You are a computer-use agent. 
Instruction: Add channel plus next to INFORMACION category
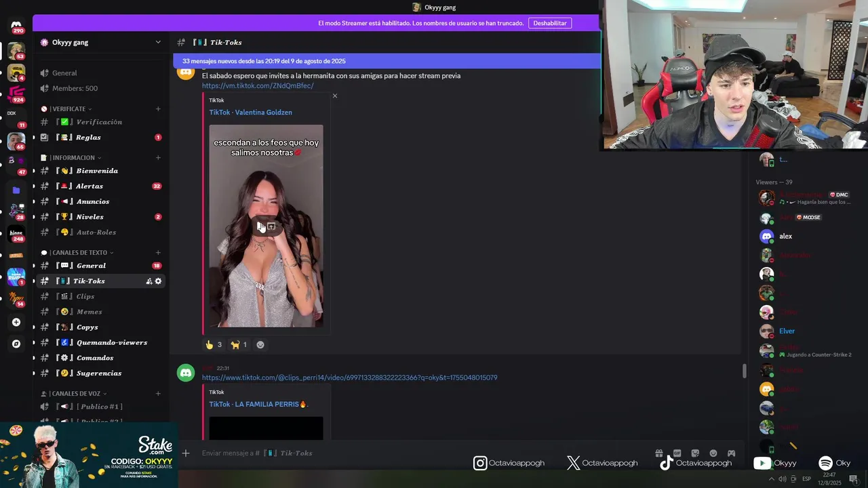click(158, 158)
